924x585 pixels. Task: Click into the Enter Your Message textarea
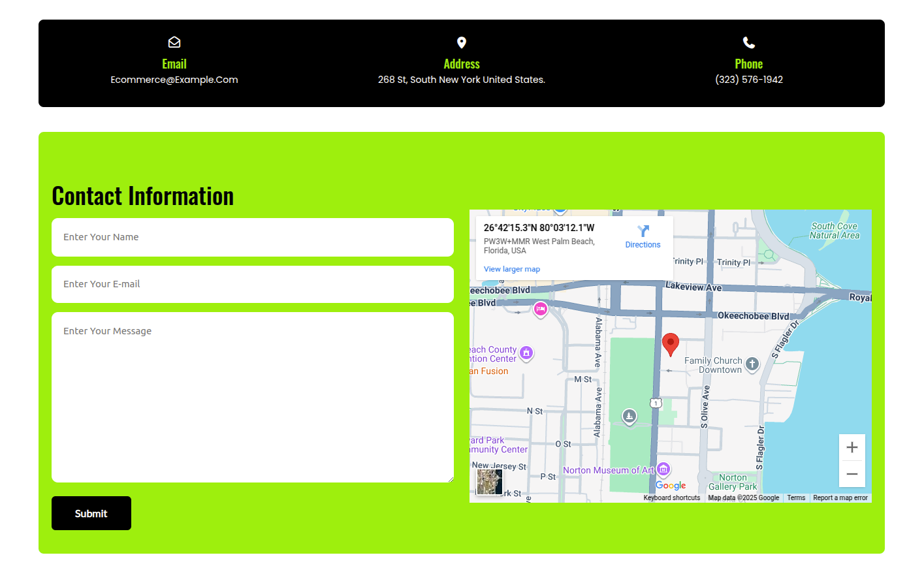253,397
